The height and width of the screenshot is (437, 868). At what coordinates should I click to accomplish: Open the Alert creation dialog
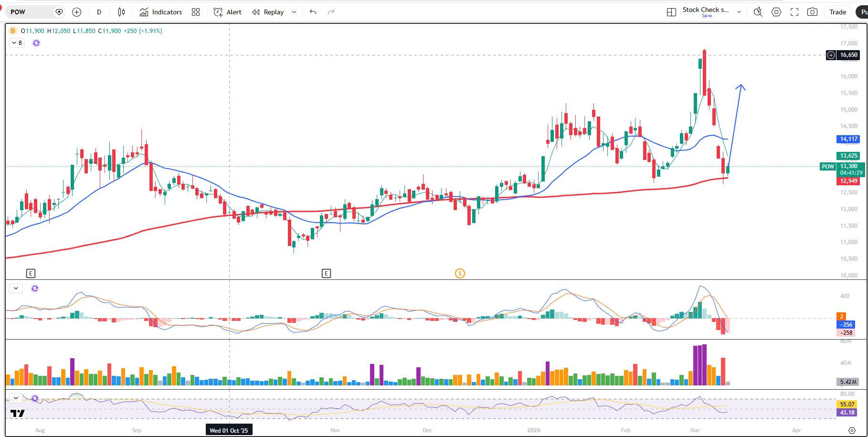[x=227, y=12]
